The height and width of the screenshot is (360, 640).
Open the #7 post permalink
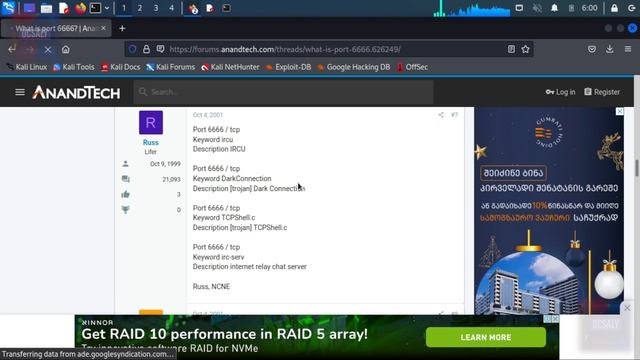[454, 115]
